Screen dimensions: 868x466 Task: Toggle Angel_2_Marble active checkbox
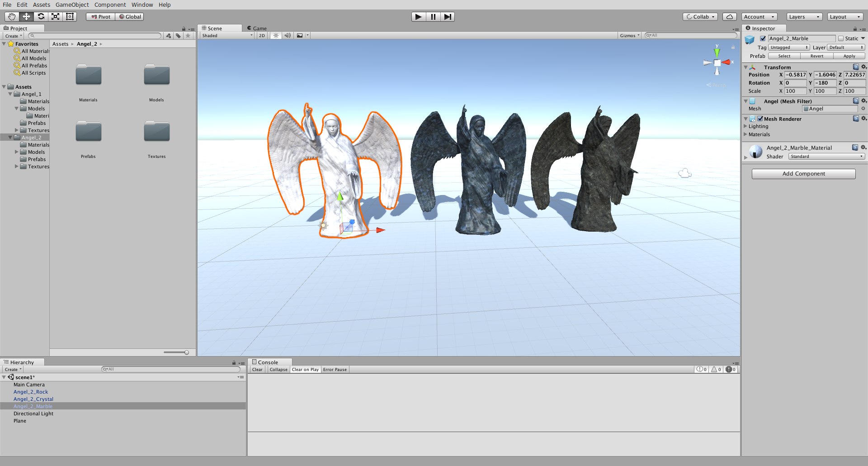[x=763, y=38]
